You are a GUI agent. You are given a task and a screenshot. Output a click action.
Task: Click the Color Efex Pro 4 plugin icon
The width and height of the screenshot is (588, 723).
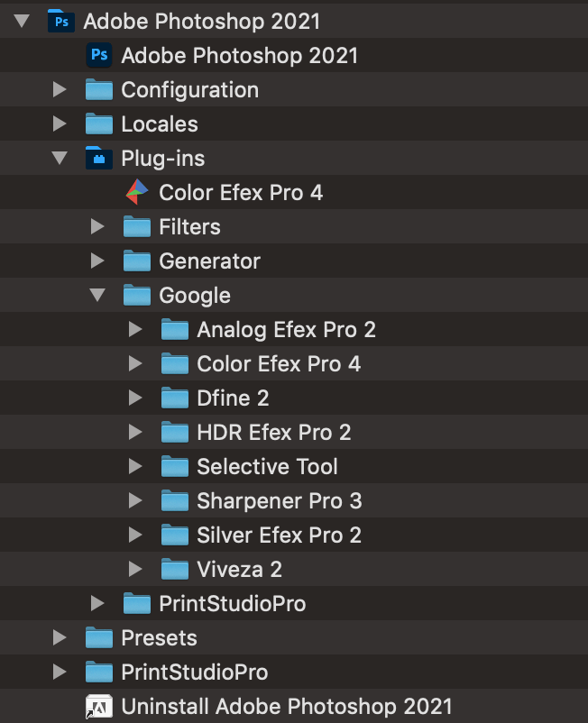pos(137,192)
